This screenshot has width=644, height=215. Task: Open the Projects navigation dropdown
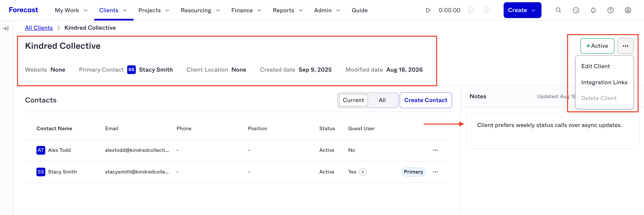click(154, 10)
